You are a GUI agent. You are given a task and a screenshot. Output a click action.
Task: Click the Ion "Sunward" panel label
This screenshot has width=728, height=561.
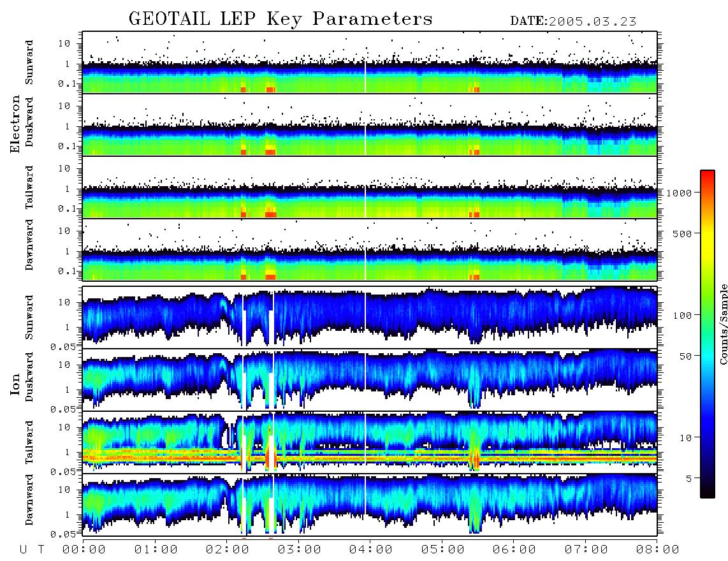tap(29, 317)
